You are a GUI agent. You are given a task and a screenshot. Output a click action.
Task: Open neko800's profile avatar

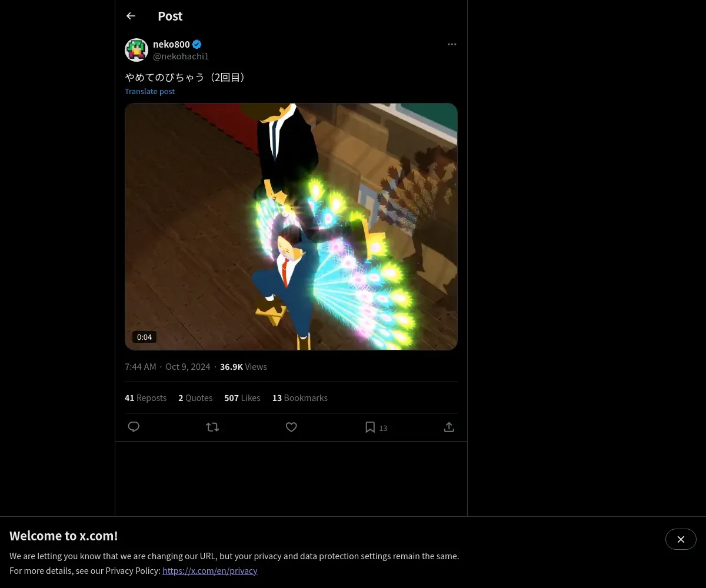(x=136, y=50)
